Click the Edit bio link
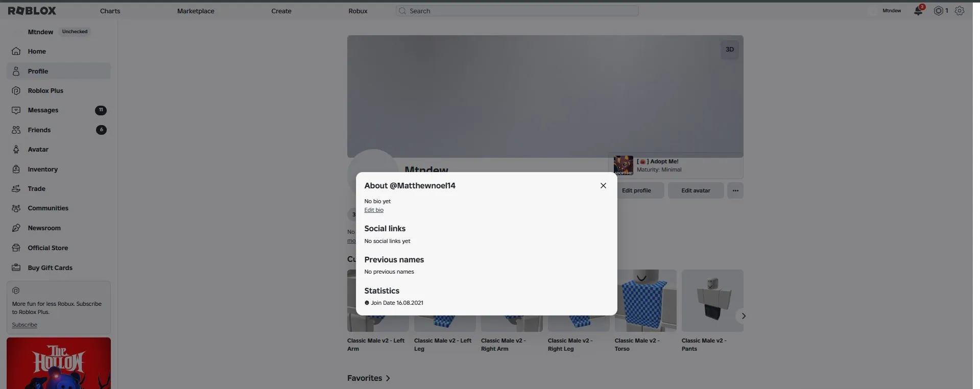This screenshot has width=980, height=389. coord(374,210)
